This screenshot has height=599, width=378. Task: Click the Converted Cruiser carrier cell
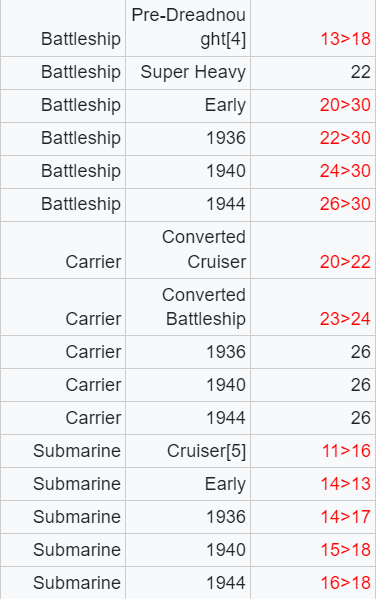point(188,250)
